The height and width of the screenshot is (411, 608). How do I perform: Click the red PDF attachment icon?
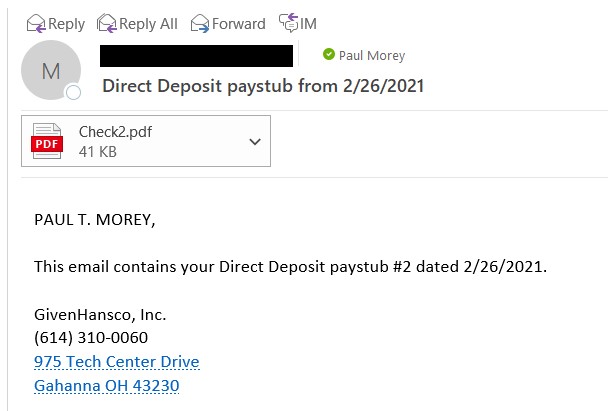(x=47, y=142)
